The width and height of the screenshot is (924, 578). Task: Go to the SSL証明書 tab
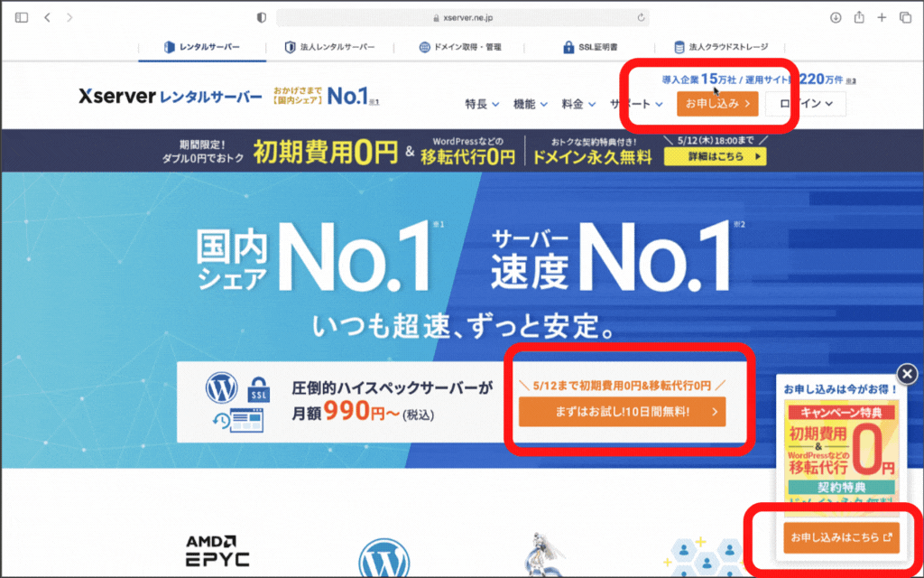590,47
